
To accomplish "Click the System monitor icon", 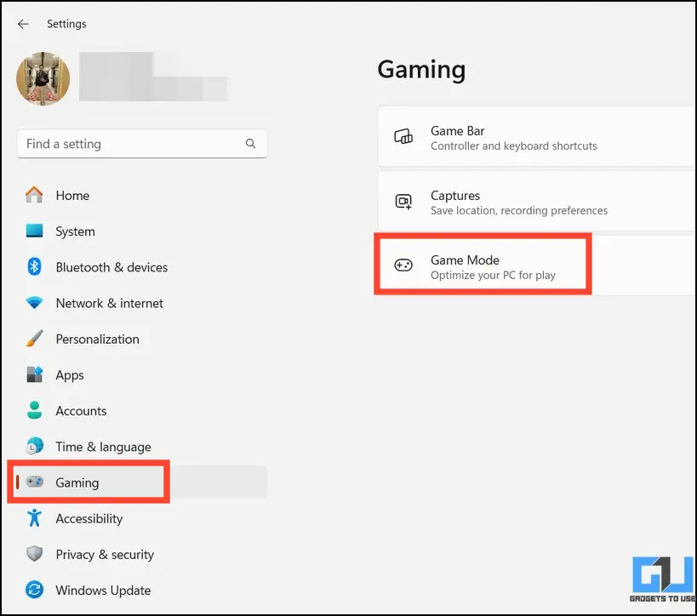I will click(x=34, y=231).
